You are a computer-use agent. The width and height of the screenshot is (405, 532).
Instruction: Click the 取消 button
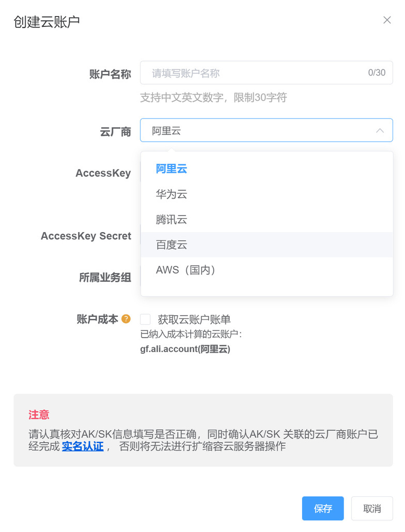[372, 508]
